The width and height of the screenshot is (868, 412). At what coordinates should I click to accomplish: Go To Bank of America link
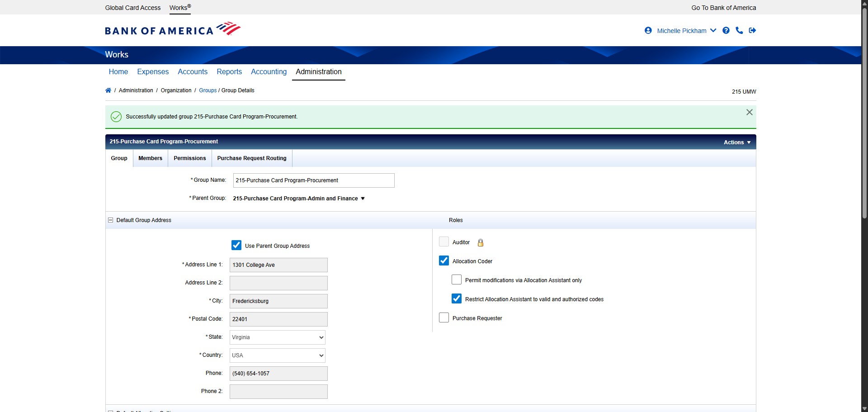[x=723, y=8]
